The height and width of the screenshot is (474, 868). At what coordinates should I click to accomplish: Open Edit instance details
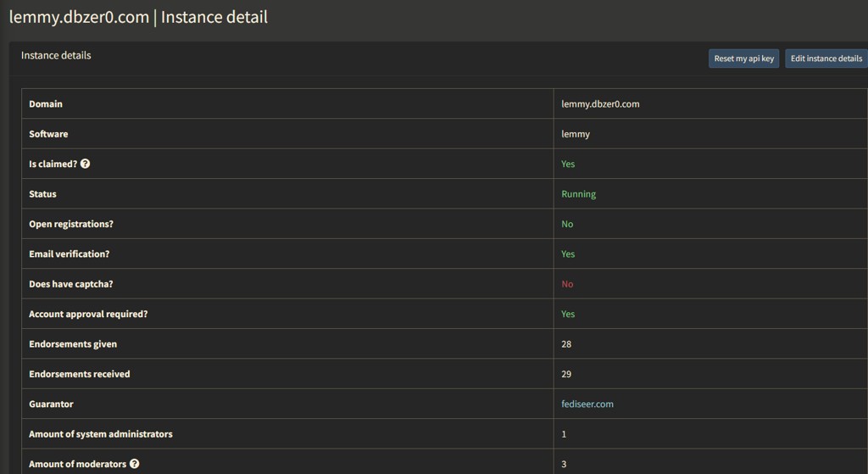pos(826,59)
